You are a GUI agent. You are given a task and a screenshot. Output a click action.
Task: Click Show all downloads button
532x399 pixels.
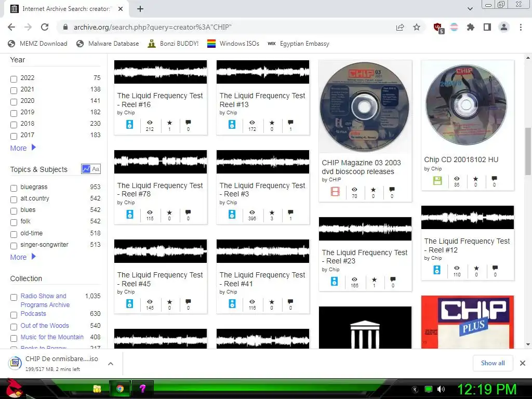coord(493,363)
